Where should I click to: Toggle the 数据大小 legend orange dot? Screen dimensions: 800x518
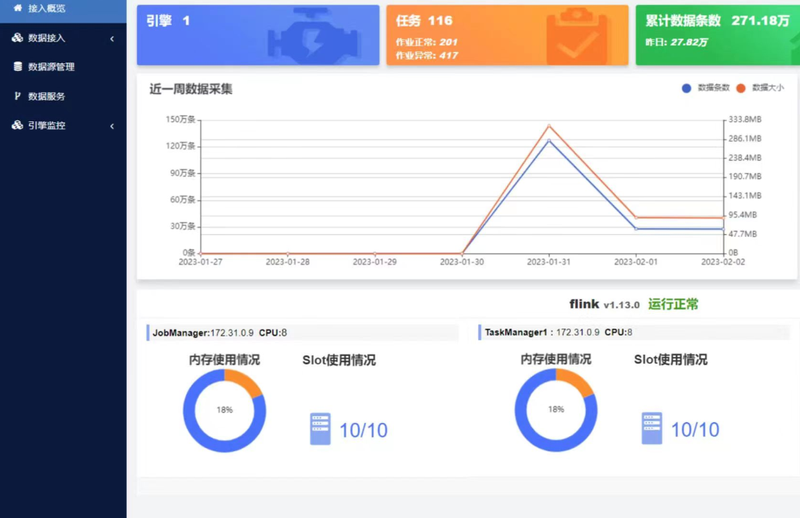(x=741, y=88)
